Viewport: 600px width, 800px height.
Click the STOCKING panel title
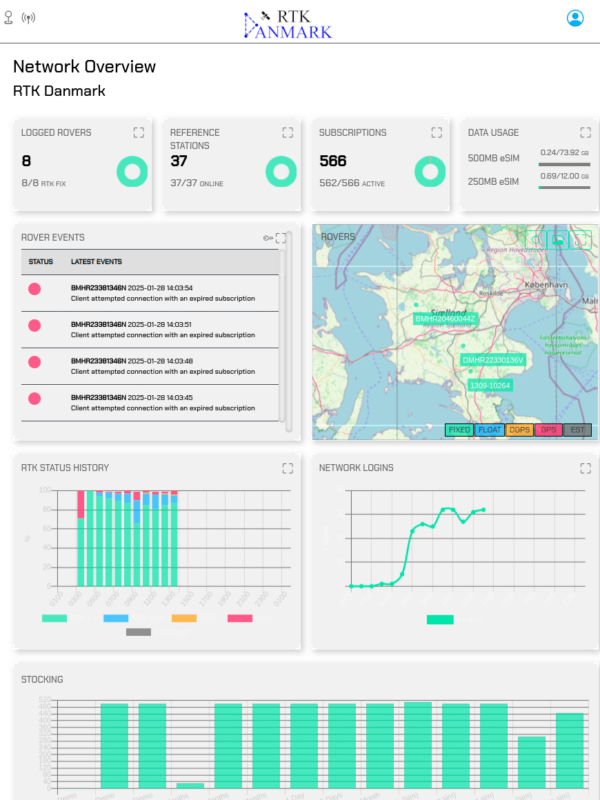tap(42, 680)
